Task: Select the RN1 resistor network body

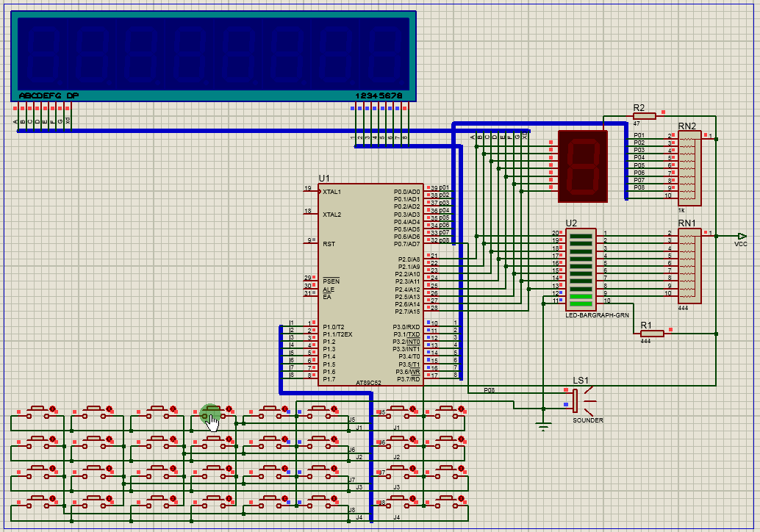Action: (x=689, y=266)
